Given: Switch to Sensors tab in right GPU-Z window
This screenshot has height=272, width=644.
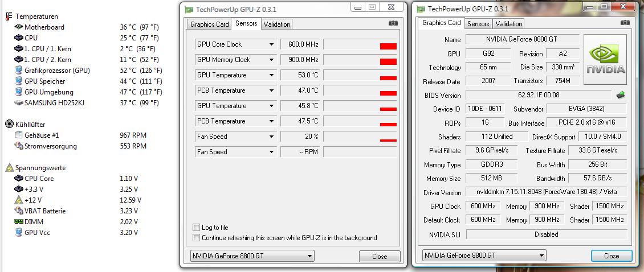Looking at the screenshot, I should point(479,24).
